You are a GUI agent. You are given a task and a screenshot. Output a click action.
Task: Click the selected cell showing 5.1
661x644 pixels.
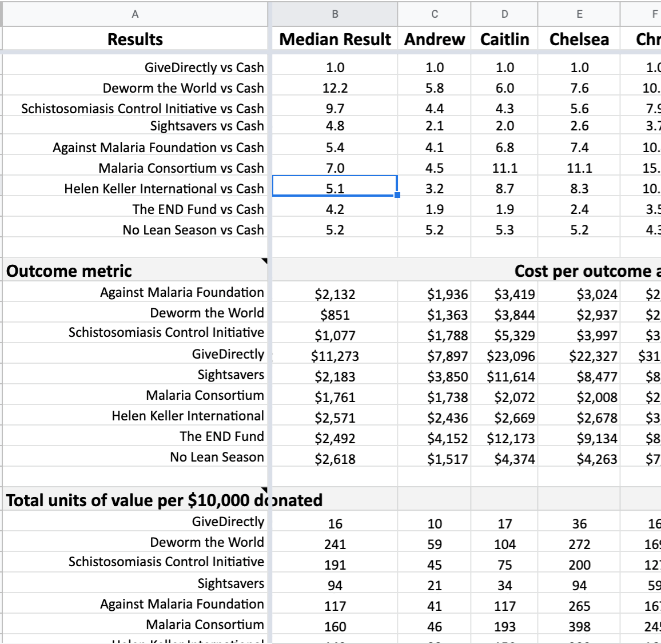[x=335, y=186]
